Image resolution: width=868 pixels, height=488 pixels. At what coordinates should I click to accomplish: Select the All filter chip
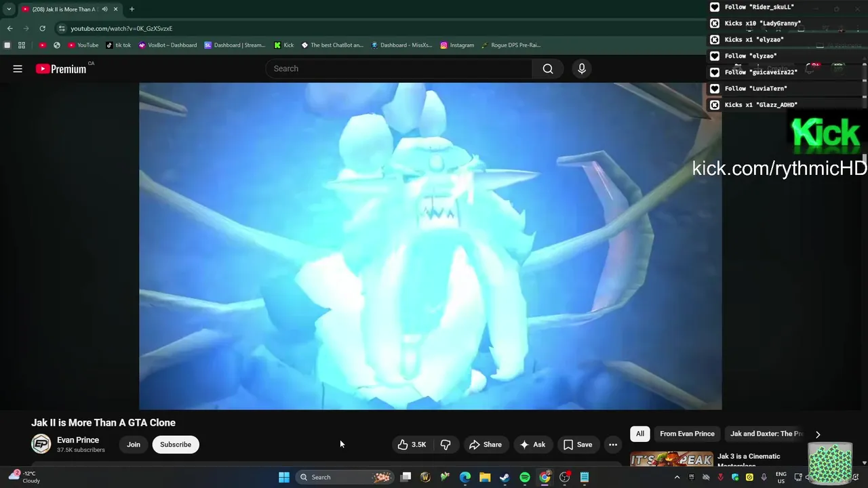(x=639, y=434)
